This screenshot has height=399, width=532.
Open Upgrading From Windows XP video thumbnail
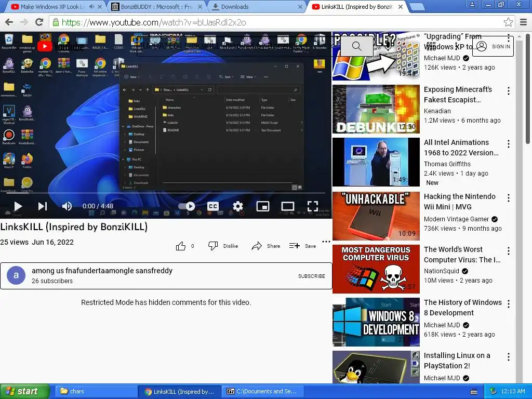[376, 56]
